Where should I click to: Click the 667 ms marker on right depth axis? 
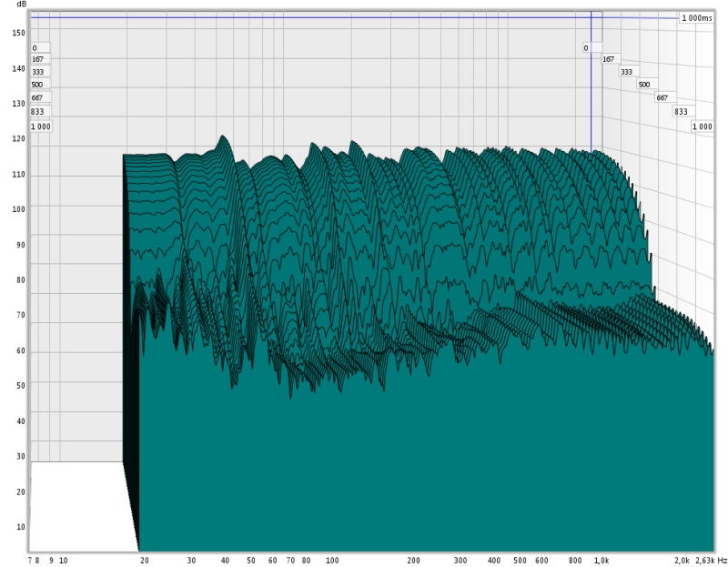point(662,97)
